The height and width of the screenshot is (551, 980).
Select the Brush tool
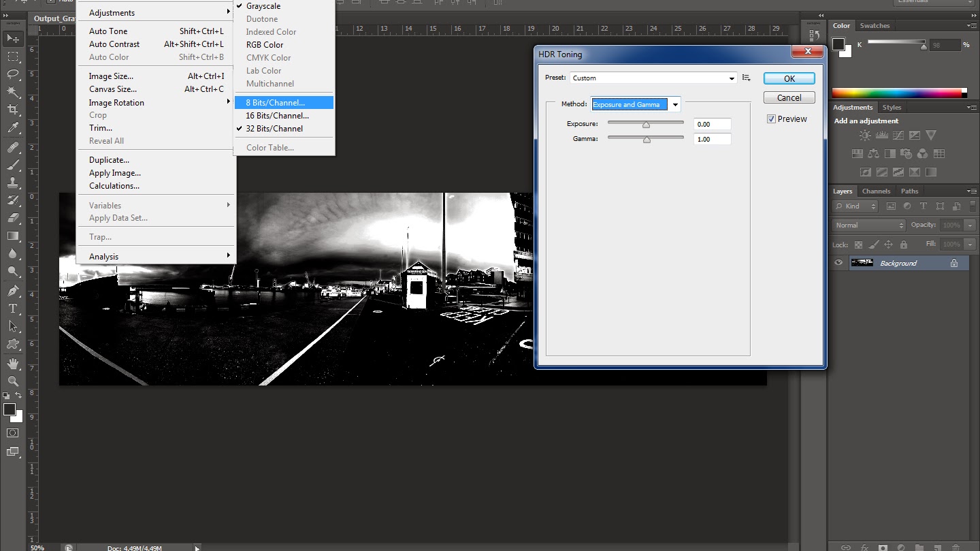point(13,165)
